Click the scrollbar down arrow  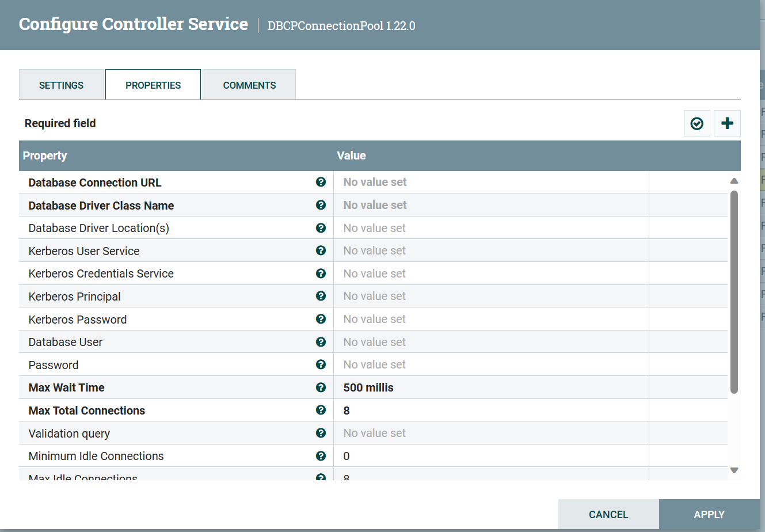coord(734,469)
